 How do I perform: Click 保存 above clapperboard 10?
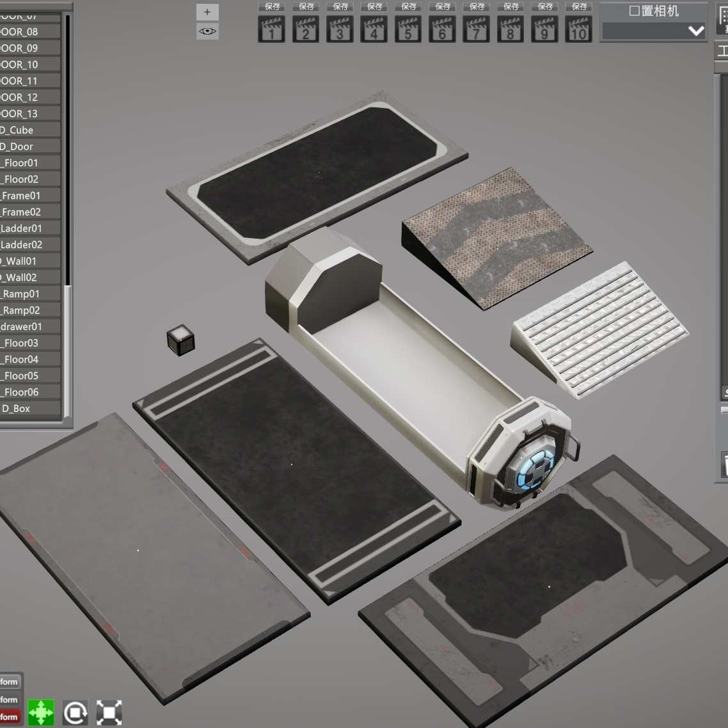[x=578, y=6]
